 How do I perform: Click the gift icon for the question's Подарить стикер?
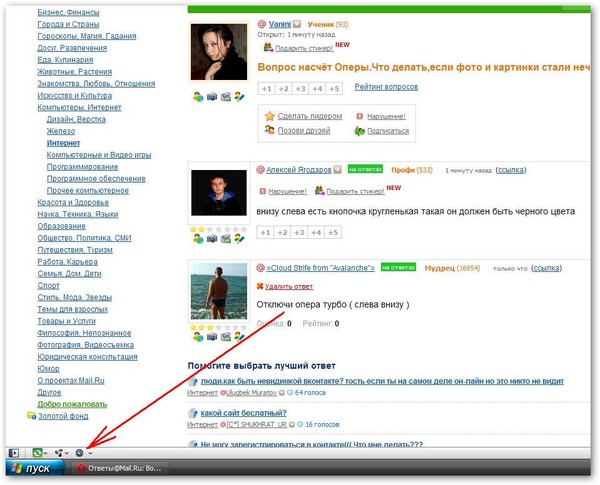coord(268,48)
